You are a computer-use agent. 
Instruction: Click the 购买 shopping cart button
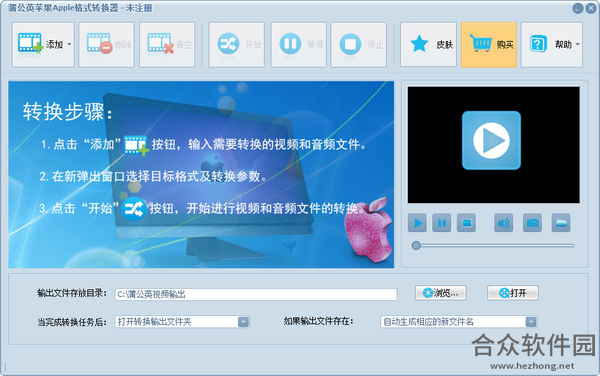tap(489, 45)
